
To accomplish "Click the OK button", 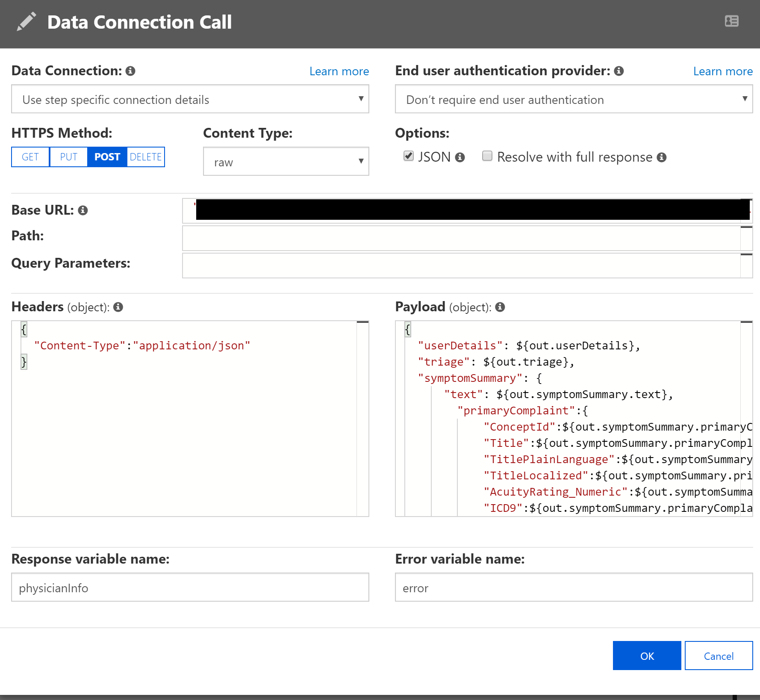I will click(x=647, y=656).
